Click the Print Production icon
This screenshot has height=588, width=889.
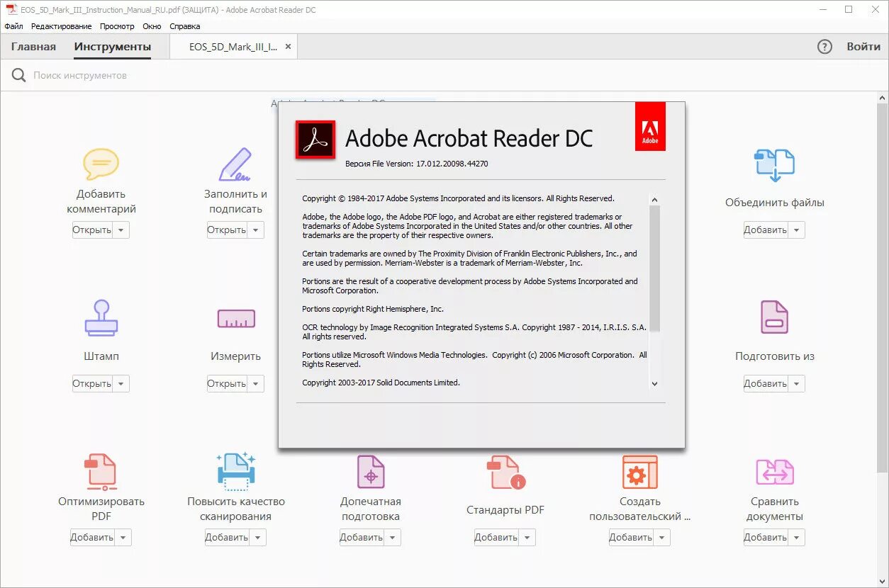coord(371,472)
